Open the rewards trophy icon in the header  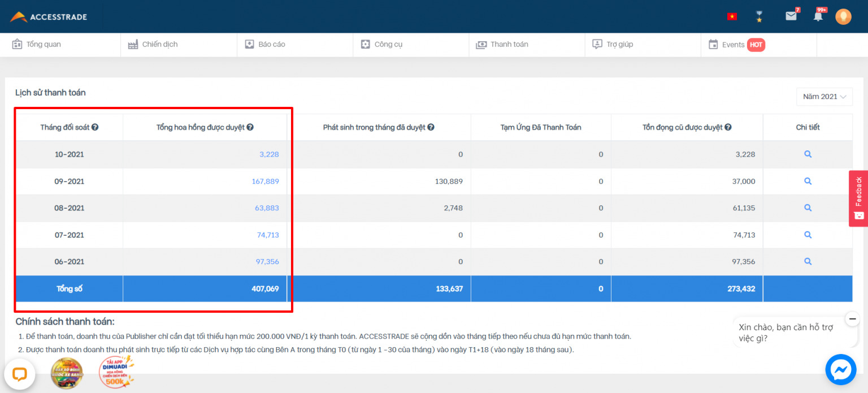(759, 16)
